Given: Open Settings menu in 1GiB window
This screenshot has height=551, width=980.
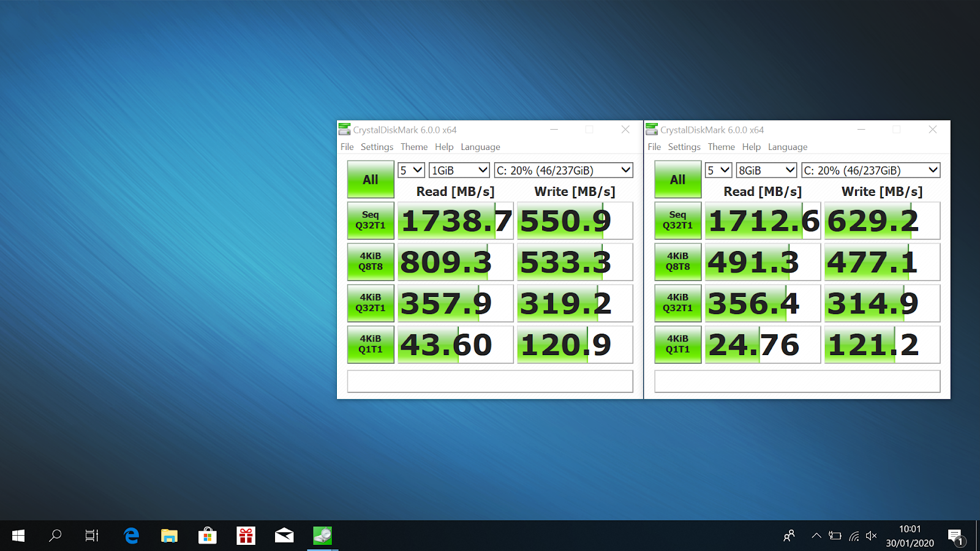Looking at the screenshot, I should point(377,147).
